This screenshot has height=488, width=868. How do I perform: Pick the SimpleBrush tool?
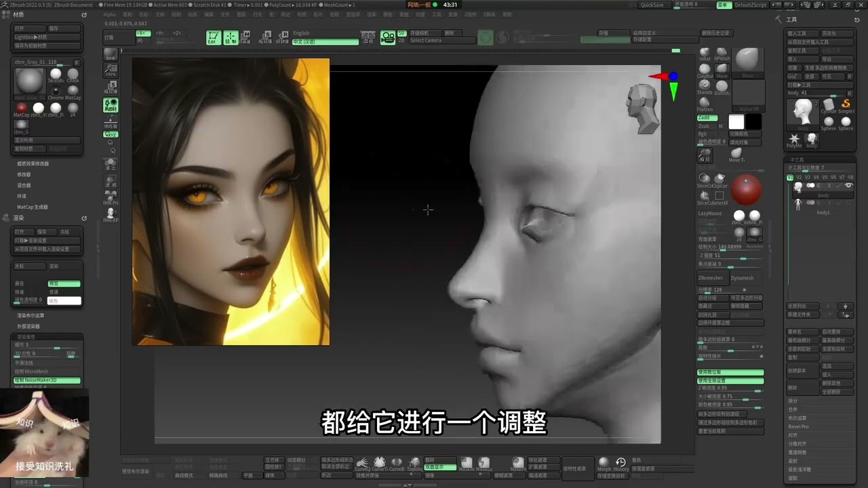click(x=846, y=106)
